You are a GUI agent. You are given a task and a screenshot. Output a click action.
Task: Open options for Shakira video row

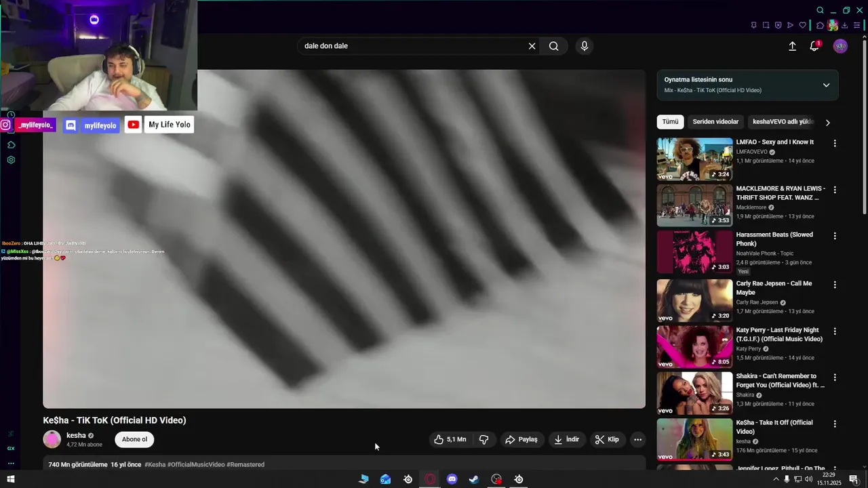(835, 378)
